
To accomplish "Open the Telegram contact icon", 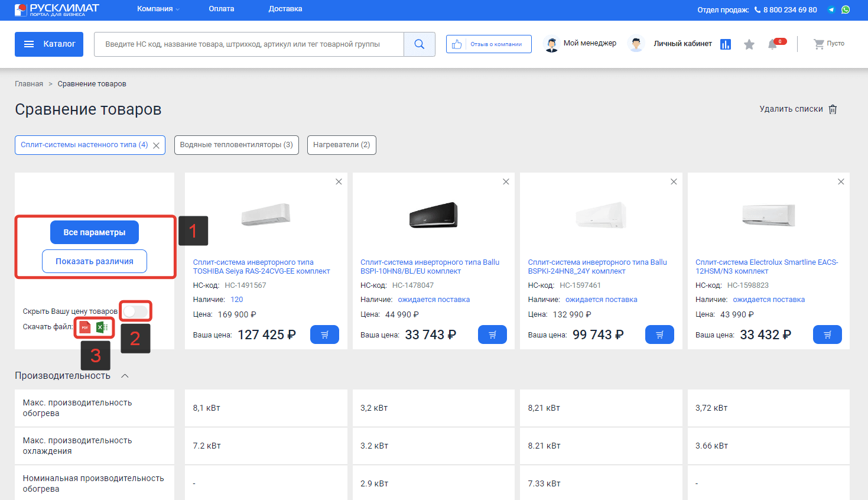I will [x=831, y=9].
